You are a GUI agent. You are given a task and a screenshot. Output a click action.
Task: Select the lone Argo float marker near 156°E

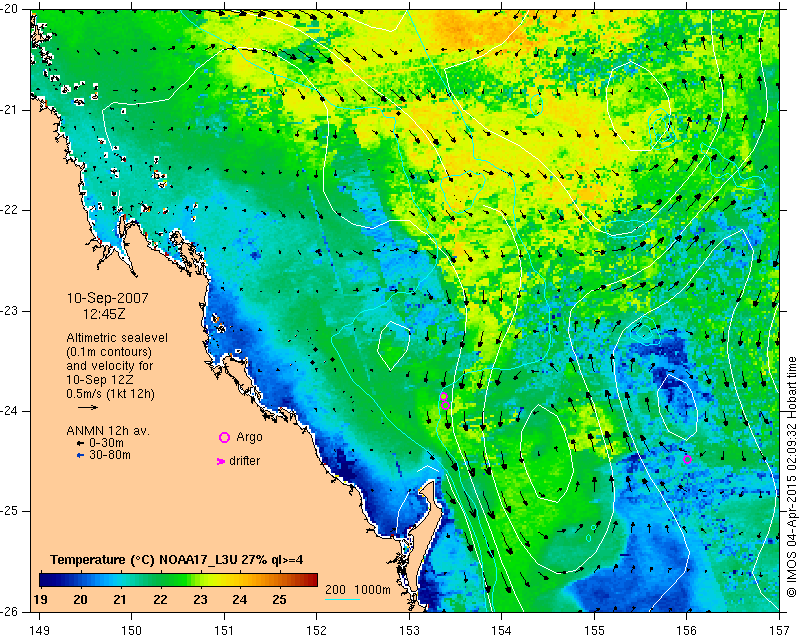coord(687,459)
